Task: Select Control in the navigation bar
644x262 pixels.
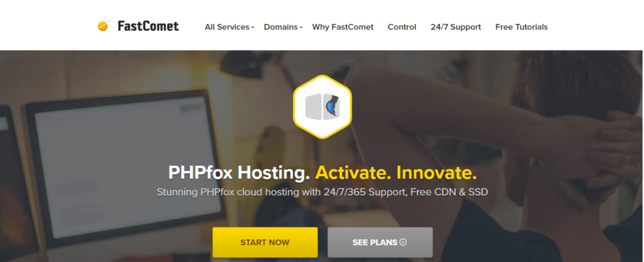Action: [x=402, y=27]
